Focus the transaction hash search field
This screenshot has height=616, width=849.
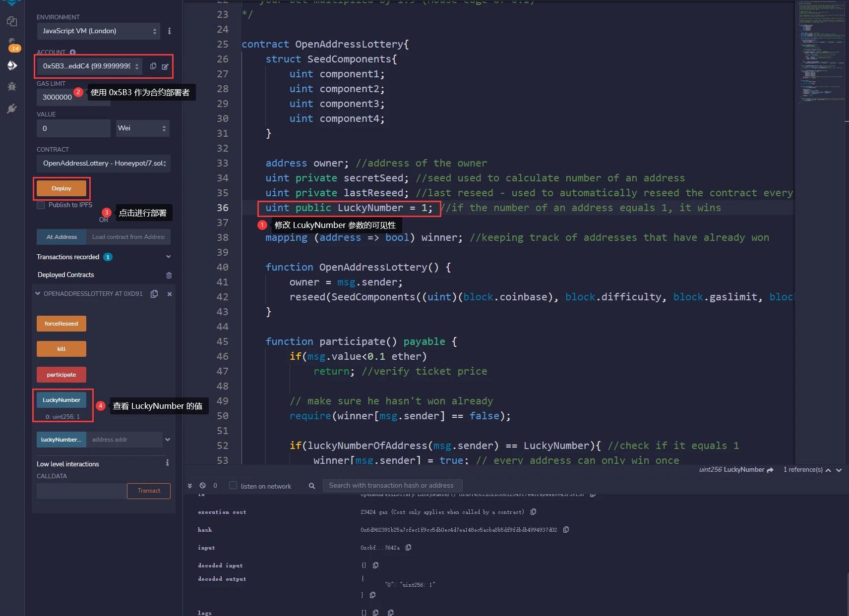[x=392, y=486]
